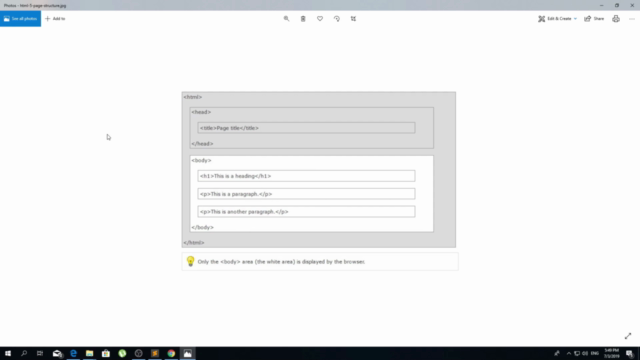Click the ENG language indicator
The height and width of the screenshot is (360, 640).
click(595, 353)
